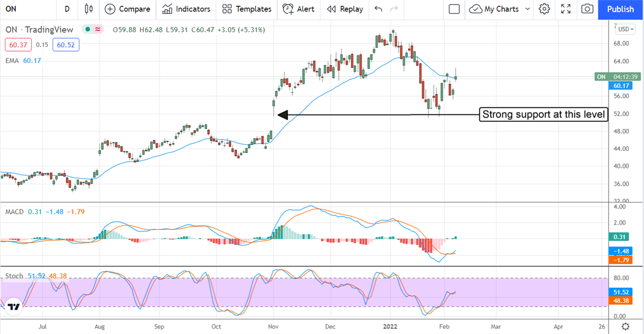Enter fullscreen mode
The image size is (644, 334).
click(566, 9)
